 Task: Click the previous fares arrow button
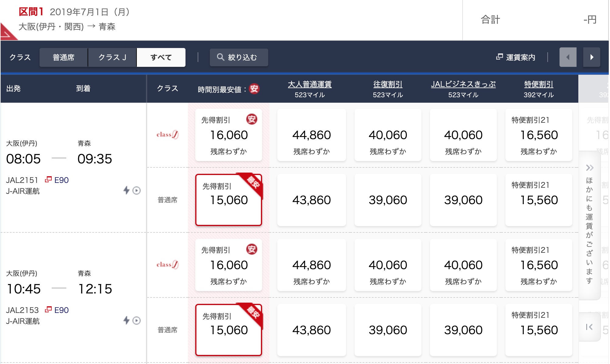coord(568,57)
